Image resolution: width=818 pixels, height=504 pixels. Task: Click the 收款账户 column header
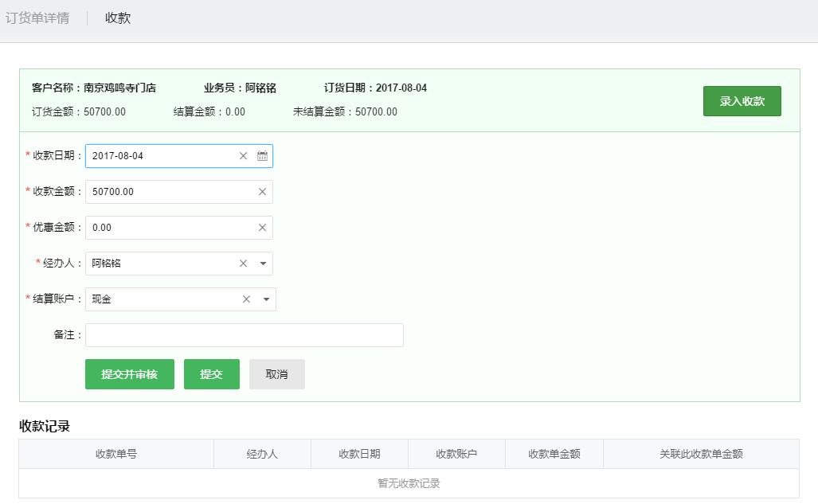[456, 454]
